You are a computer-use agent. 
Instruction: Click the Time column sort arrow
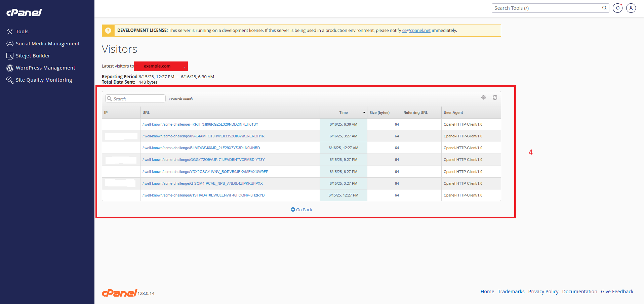(364, 113)
